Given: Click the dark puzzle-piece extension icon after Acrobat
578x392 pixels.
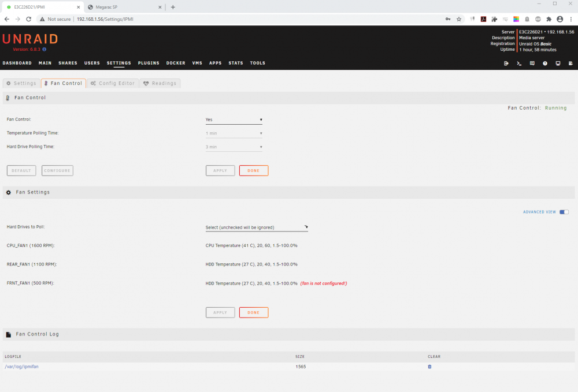Looking at the screenshot, I should (494, 19).
